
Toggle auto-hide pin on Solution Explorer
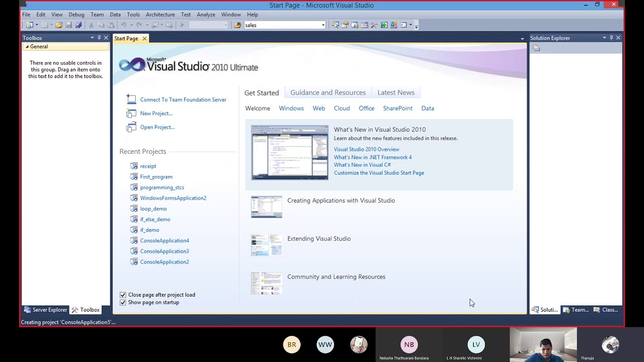click(611, 38)
